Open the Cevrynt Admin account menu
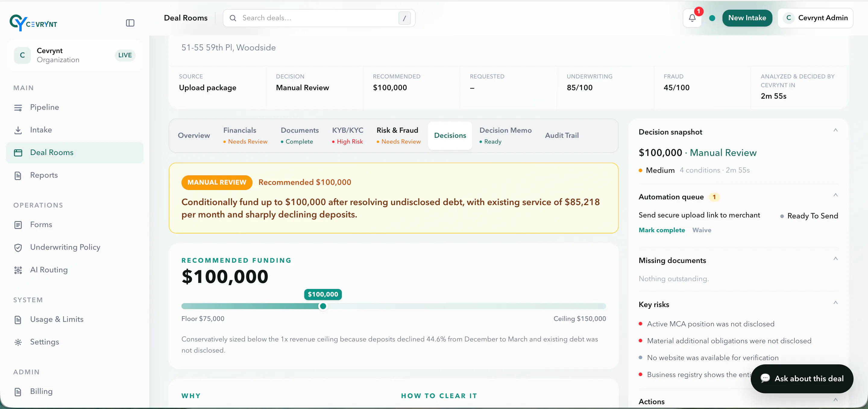The width and height of the screenshot is (868, 409). [x=816, y=18]
